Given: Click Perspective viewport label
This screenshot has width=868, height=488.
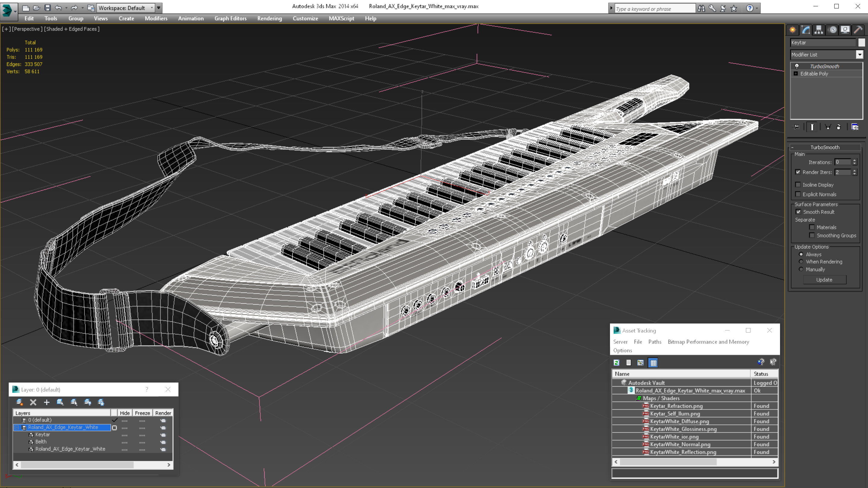Looking at the screenshot, I should click(27, 29).
